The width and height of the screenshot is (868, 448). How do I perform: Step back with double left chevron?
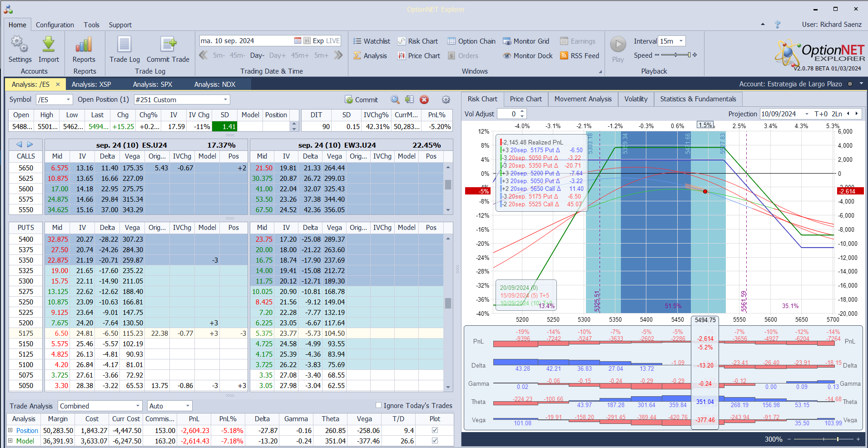click(x=203, y=55)
